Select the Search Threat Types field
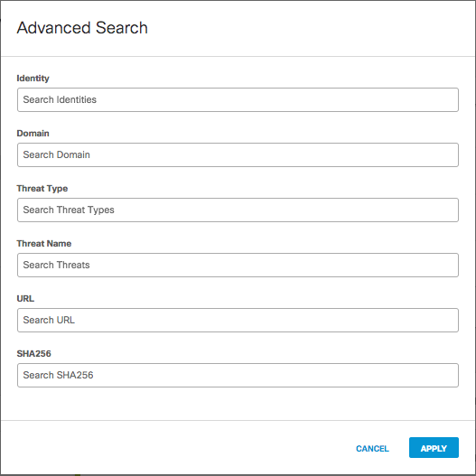 click(238, 210)
